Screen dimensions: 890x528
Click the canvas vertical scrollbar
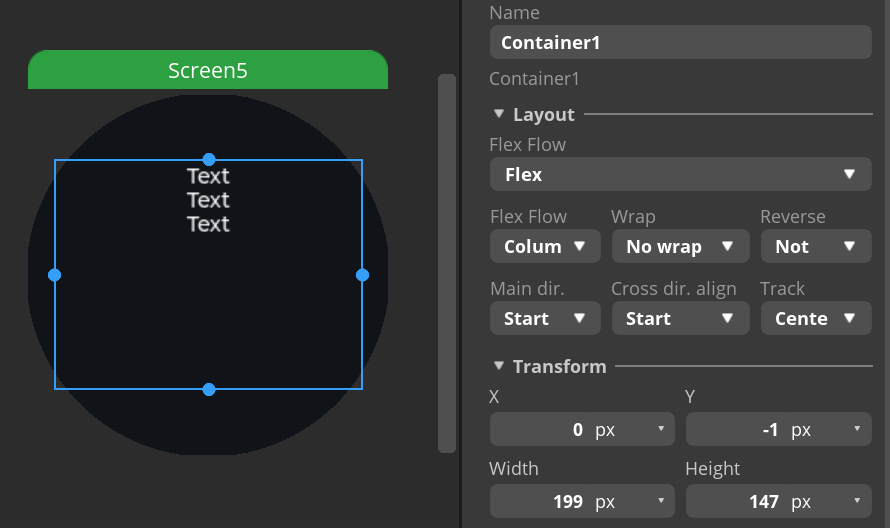[x=447, y=263]
